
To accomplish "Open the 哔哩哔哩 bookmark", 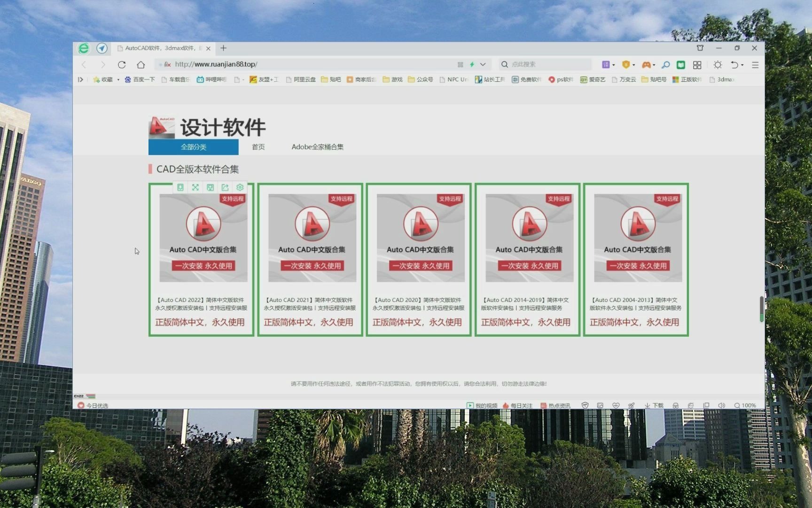I will [x=211, y=79].
